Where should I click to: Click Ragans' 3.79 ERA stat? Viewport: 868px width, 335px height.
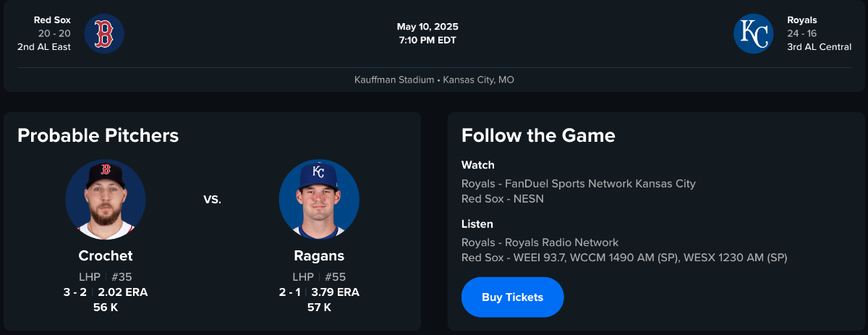point(335,292)
